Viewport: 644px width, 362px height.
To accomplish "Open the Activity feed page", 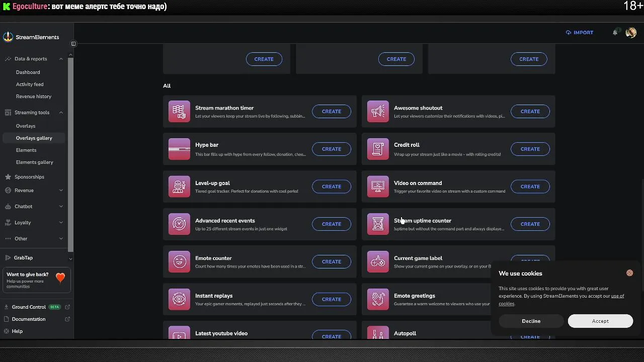I will tap(30, 84).
